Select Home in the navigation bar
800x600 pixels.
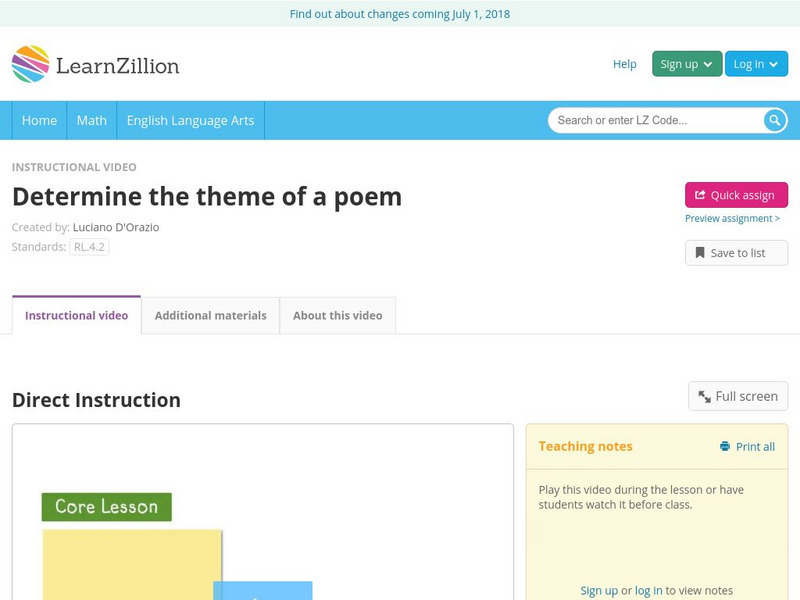point(39,120)
